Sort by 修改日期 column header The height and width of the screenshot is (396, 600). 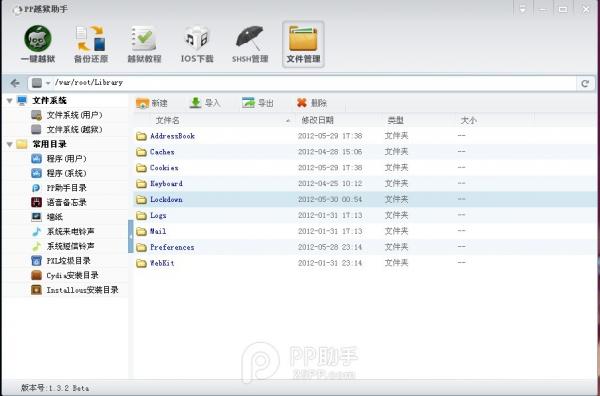(x=317, y=121)
